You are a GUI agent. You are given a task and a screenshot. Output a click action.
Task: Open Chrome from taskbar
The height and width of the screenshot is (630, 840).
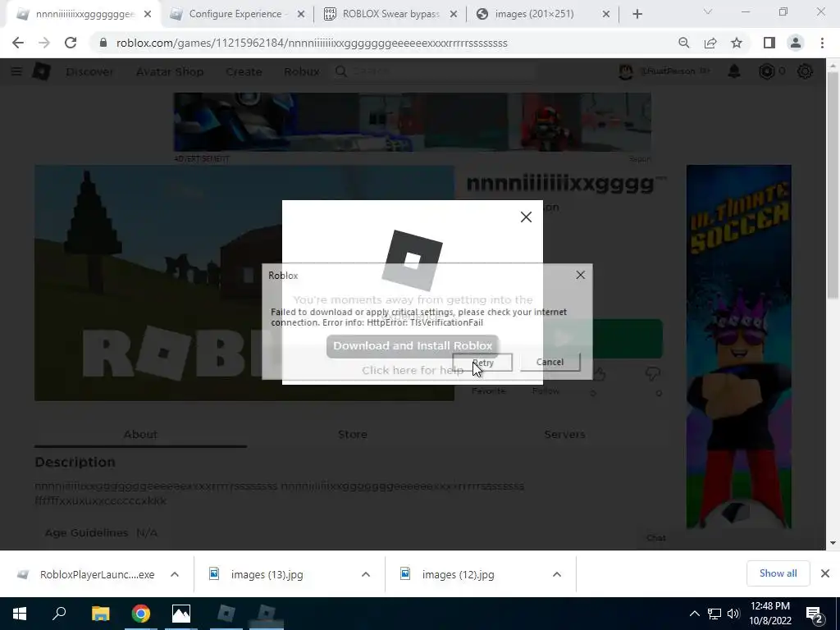pos(141,614)
